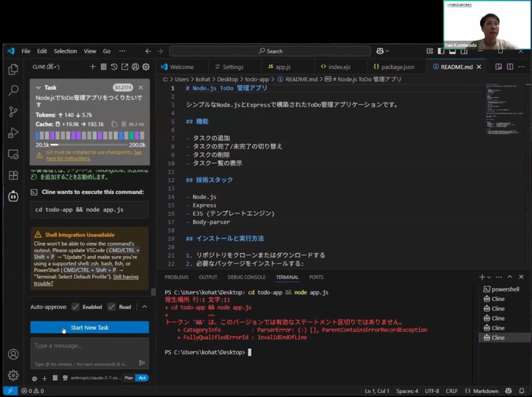Open the Explorer view in activity bar
Image resolution: width=532 pixels, height=397 pixels.
pyautogui.click(x=13, y=70)
